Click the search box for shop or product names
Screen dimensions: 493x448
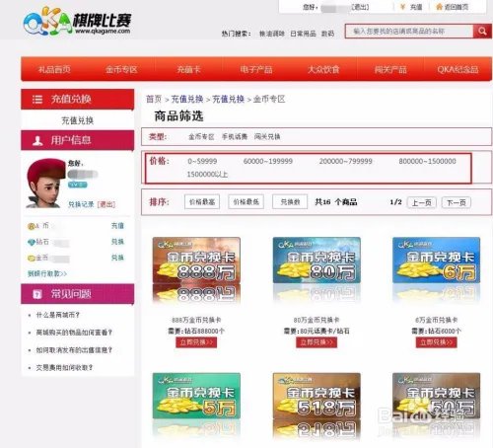pos(409,32)
